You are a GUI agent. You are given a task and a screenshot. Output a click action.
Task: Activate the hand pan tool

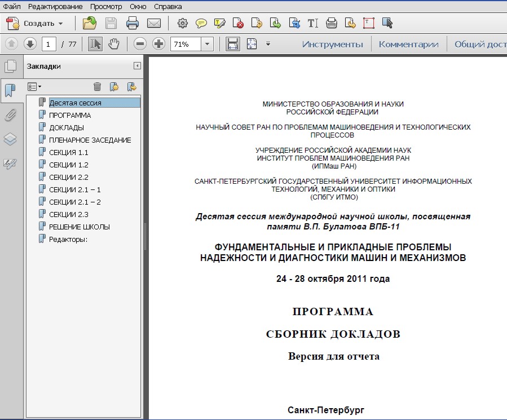pos(113,44)
